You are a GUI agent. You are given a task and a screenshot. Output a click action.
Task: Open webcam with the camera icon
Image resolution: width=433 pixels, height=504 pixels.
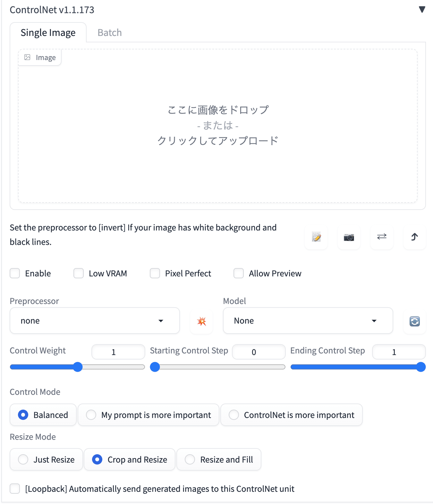coord(349,237)
